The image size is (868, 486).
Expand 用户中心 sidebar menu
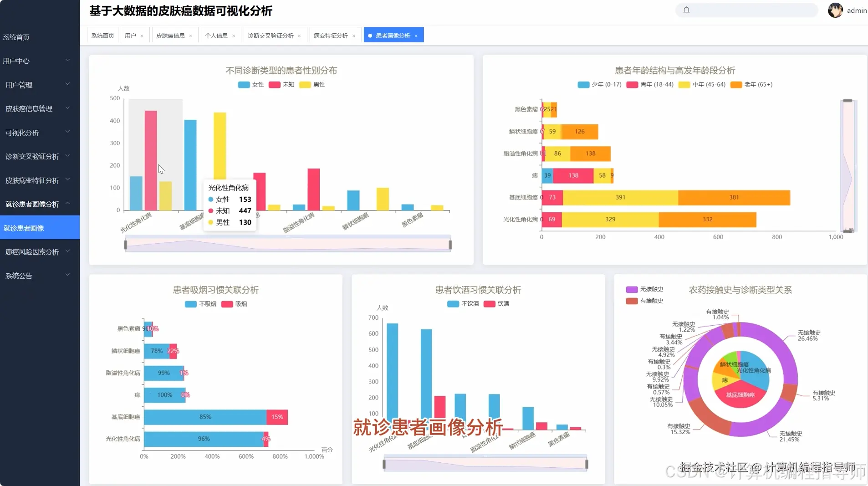click(40, 61)
